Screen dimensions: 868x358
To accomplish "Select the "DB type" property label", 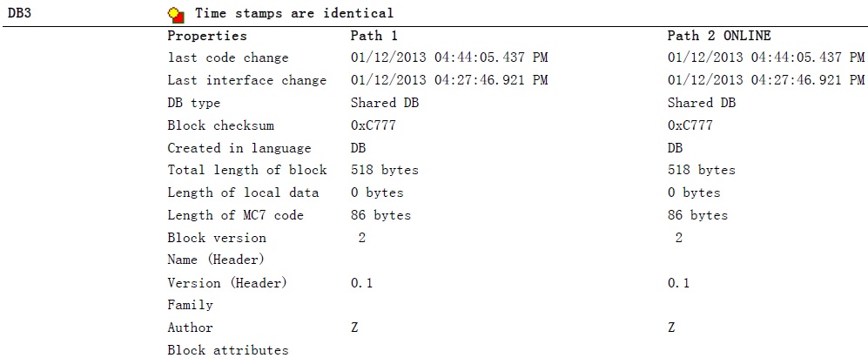I will 193,103.
